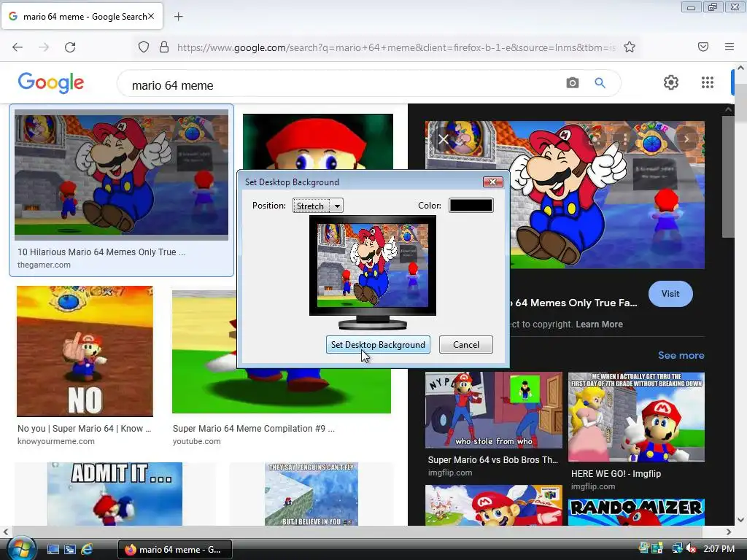Image resolution: width=747 pixels, height=560 pixels.
Task: Click 'Super Mario 64 vs Bob Bros' caption
Action: coord(492,460)
